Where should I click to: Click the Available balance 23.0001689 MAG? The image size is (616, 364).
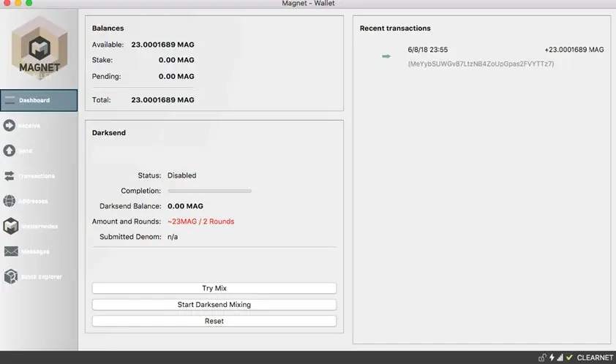162,45
